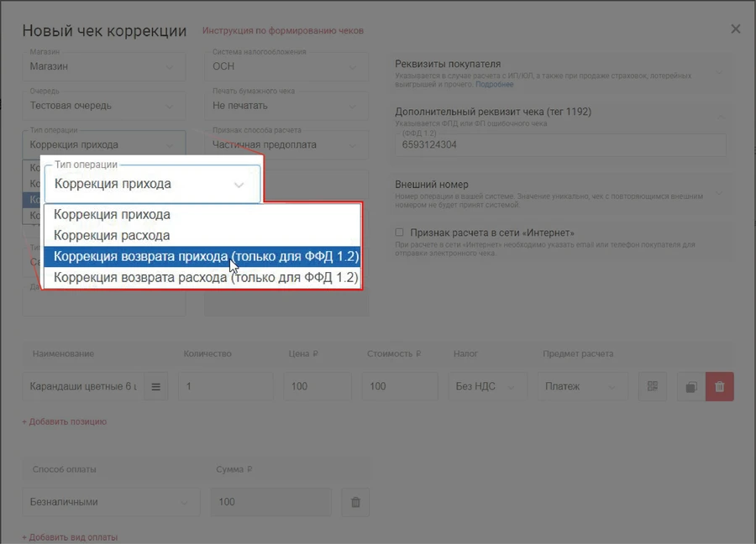Screen dimensions: 756x544
Task: Expand the Внешний номер section
Action: point(718,191)
